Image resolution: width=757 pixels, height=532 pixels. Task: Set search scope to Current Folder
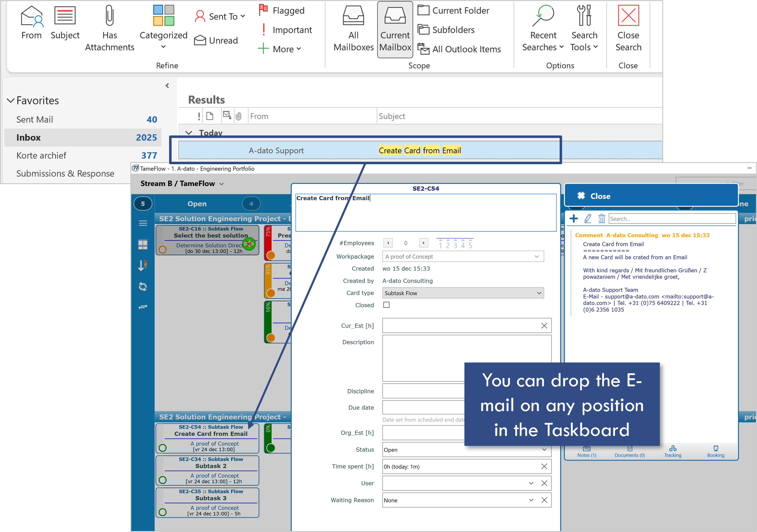[453, 11]
